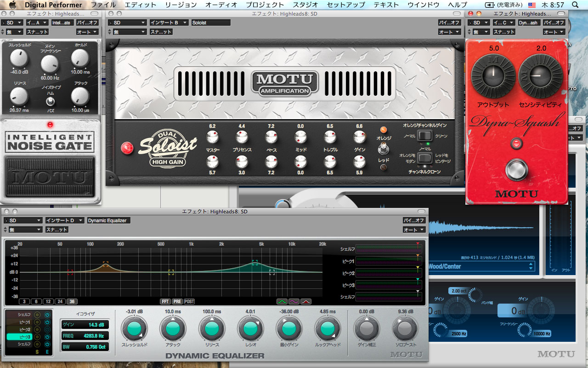Open the SD track dropdown in Noise Gate window
Screen dimensions: 588x368
pos(12,23)
